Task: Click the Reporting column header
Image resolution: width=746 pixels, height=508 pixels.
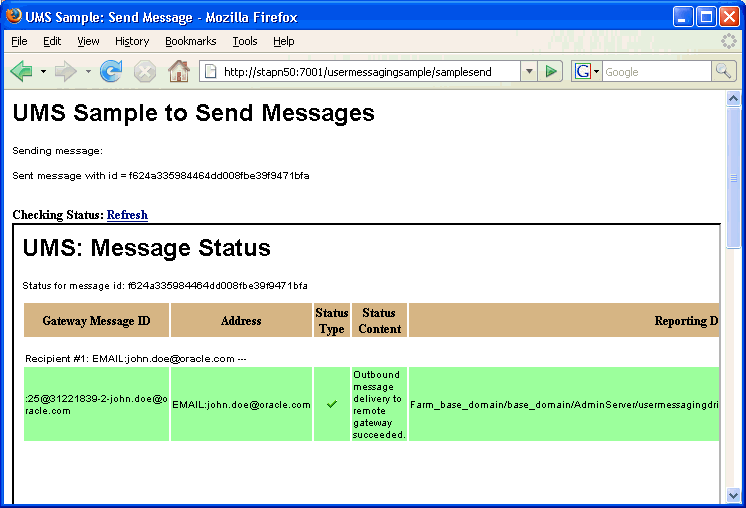Action: [x=564, y=320]
